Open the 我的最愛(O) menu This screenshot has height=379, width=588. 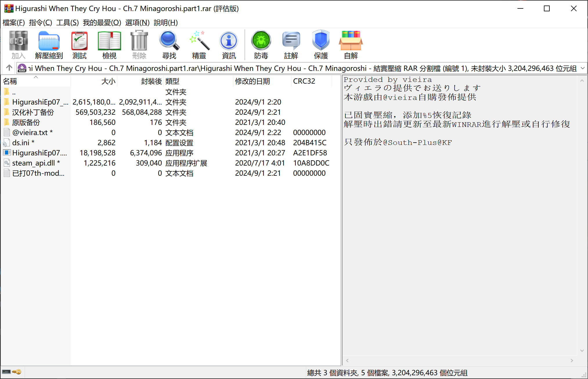click(102, 23)
